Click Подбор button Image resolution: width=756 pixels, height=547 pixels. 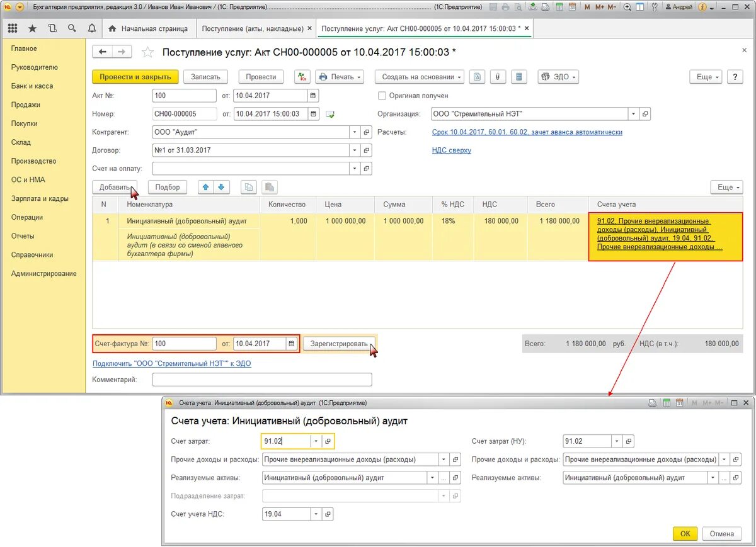click(x=168, y=187)
